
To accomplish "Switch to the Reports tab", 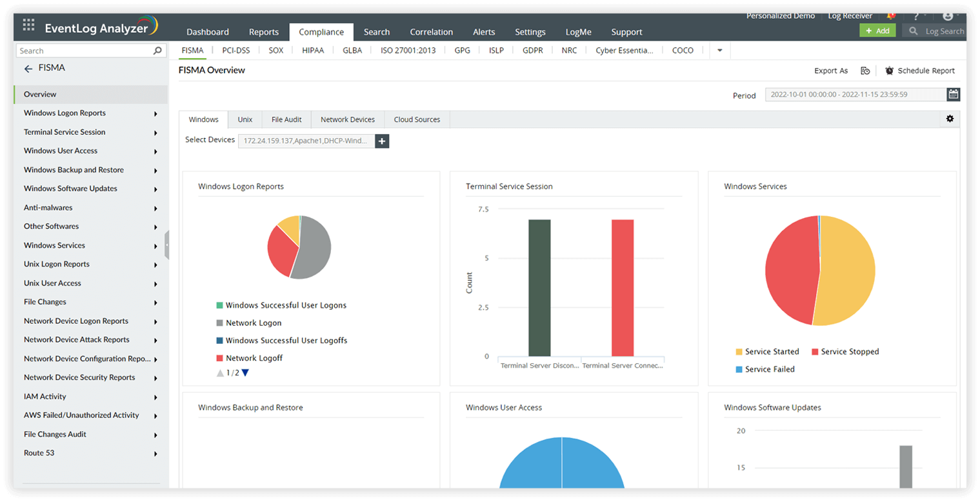I will click(264, 32).
